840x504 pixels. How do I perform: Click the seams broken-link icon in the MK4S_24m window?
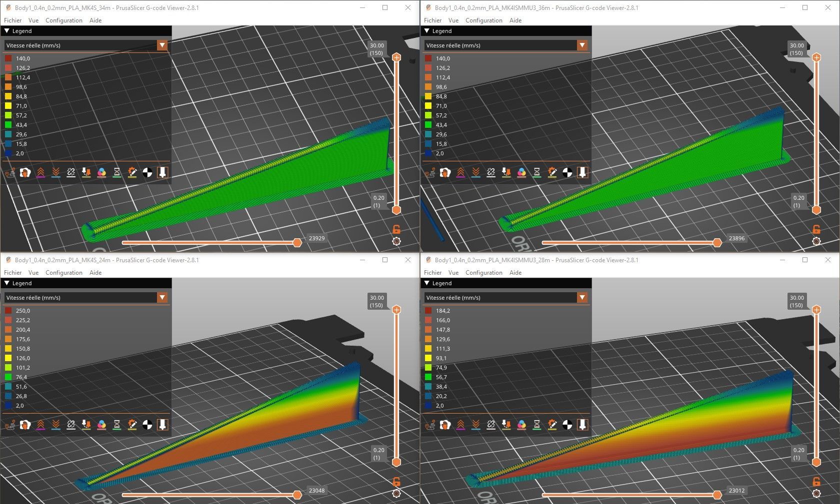point(71,425)
